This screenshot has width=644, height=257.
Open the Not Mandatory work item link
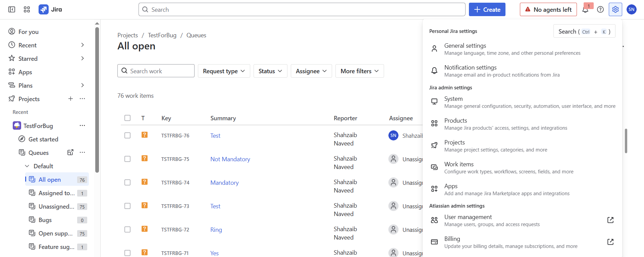tap(230, 159)
